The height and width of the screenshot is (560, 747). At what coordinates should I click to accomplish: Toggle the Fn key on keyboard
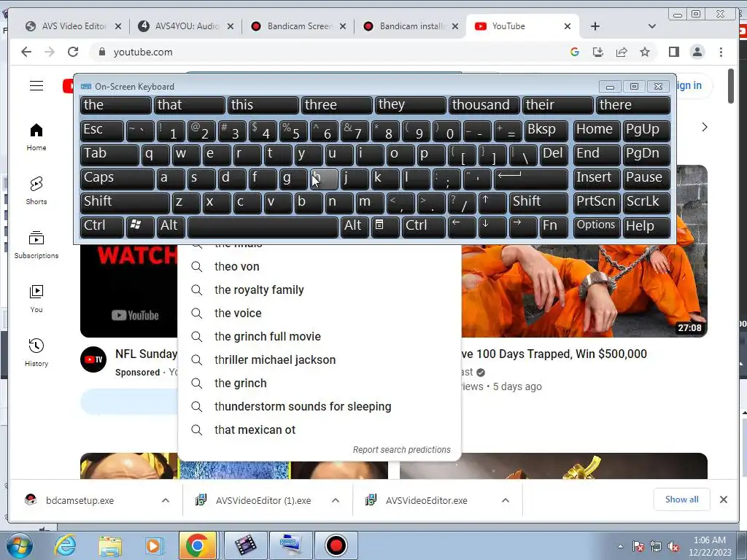[x=554, y=226]
